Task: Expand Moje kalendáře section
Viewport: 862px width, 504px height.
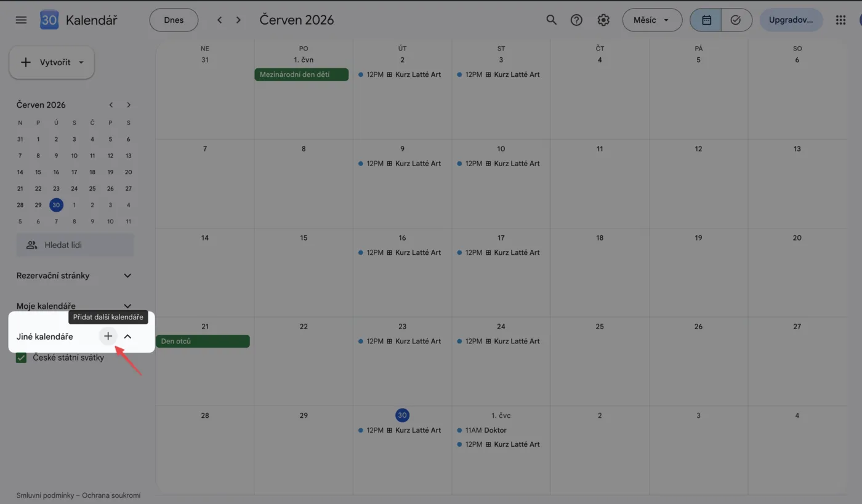Action: pos(127,306)
